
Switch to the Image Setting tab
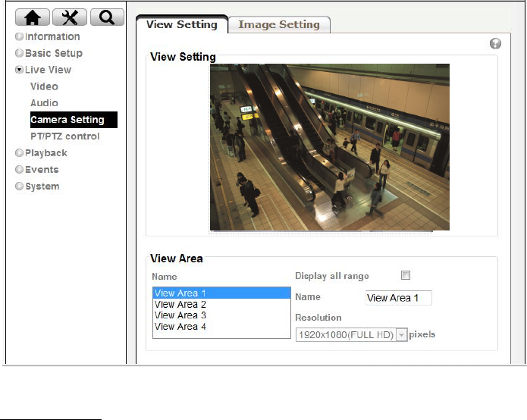coord(279,24)
